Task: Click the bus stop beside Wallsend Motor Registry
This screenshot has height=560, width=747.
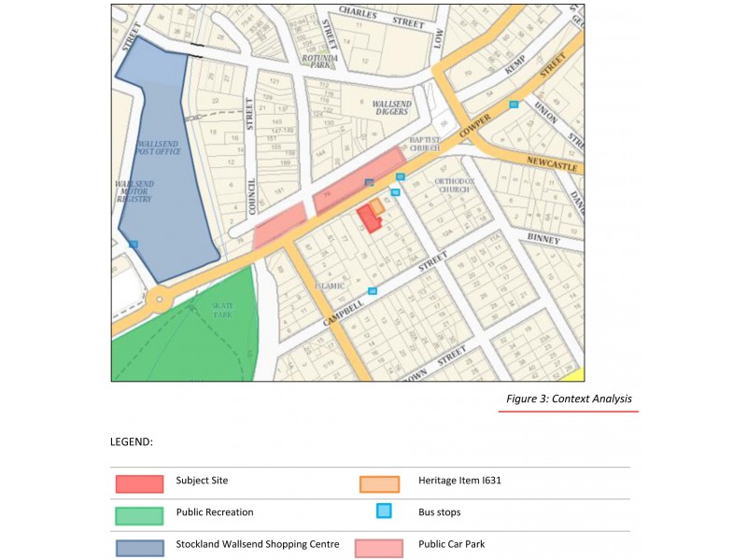Action: (134, 245)
